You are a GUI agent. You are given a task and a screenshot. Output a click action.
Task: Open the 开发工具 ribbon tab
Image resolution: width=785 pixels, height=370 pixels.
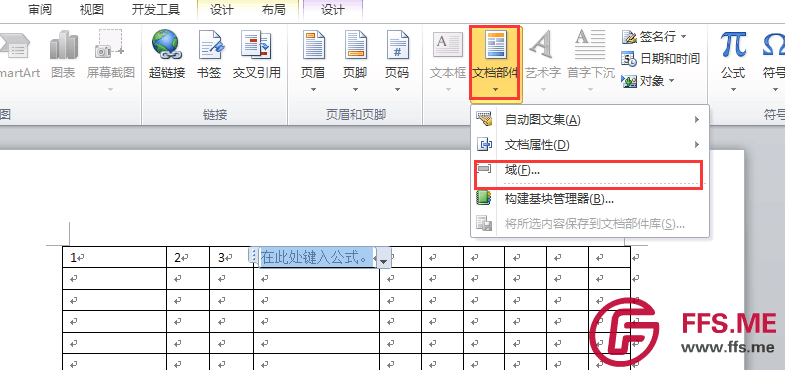click(156, 10)
